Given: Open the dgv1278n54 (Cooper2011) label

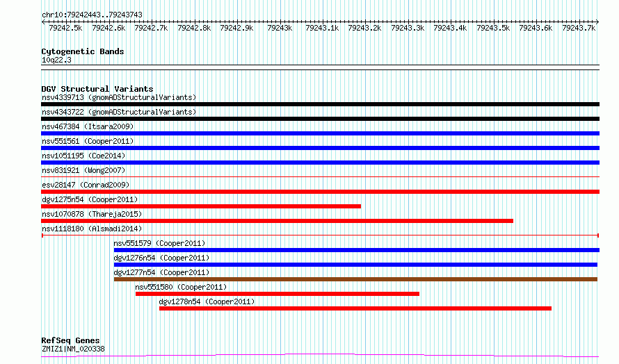Looking at the screenshot, I should [207, 301].
